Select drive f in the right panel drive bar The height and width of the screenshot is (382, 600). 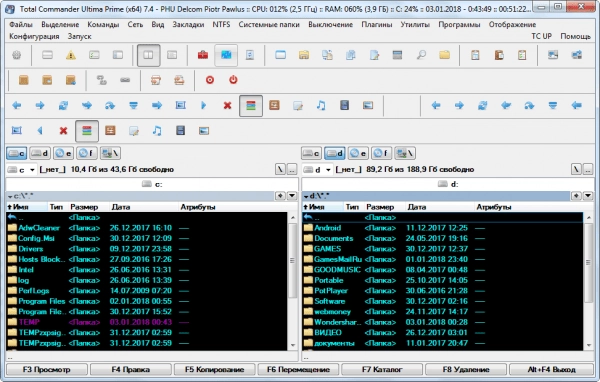pos(382,153)
